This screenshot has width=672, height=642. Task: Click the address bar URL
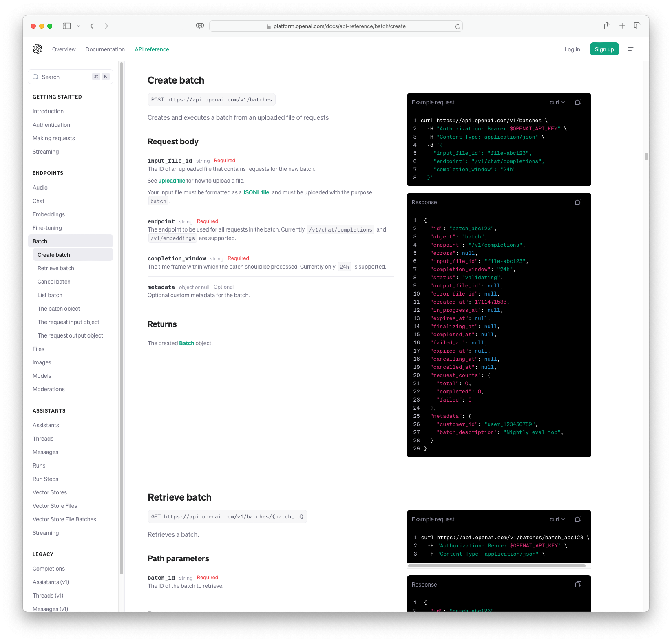[340, 26]
